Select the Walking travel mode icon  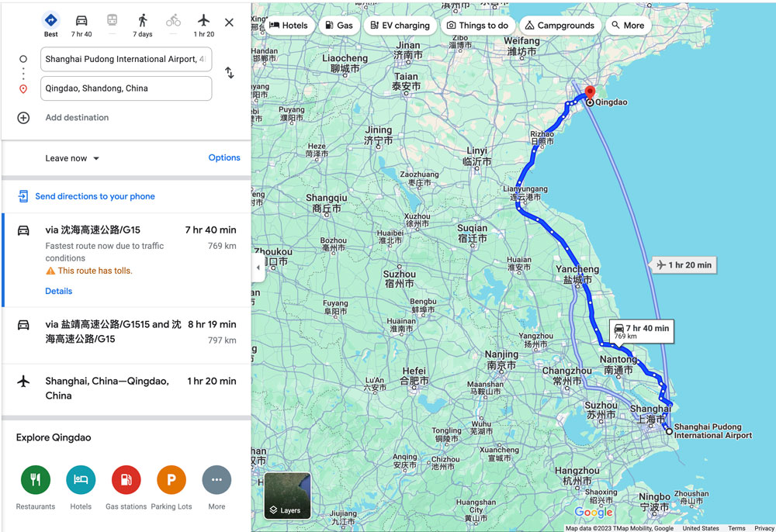tap(143, 21)
